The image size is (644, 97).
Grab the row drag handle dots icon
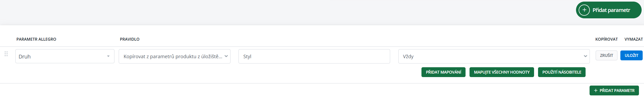pos(6,54)
